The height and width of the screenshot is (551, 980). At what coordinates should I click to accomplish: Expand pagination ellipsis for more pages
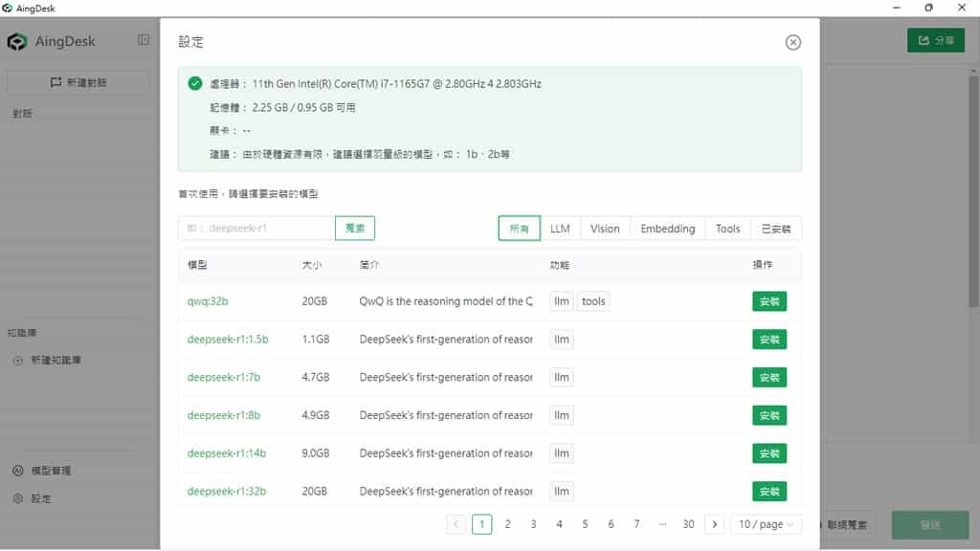tap(662, 524)
